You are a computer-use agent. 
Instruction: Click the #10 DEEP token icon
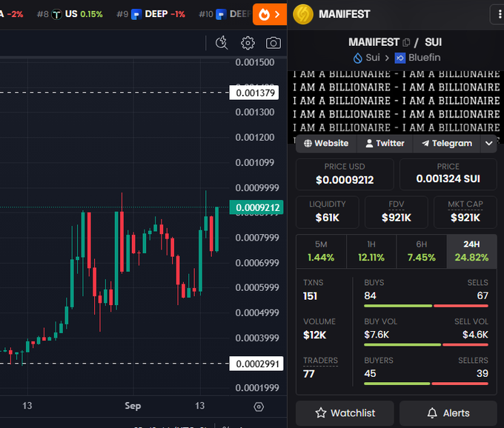(221, 14)
